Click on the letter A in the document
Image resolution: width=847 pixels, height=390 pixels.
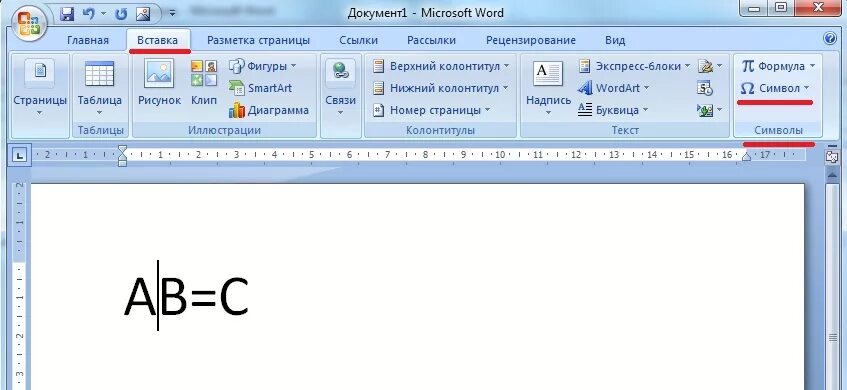coord(140,296)
